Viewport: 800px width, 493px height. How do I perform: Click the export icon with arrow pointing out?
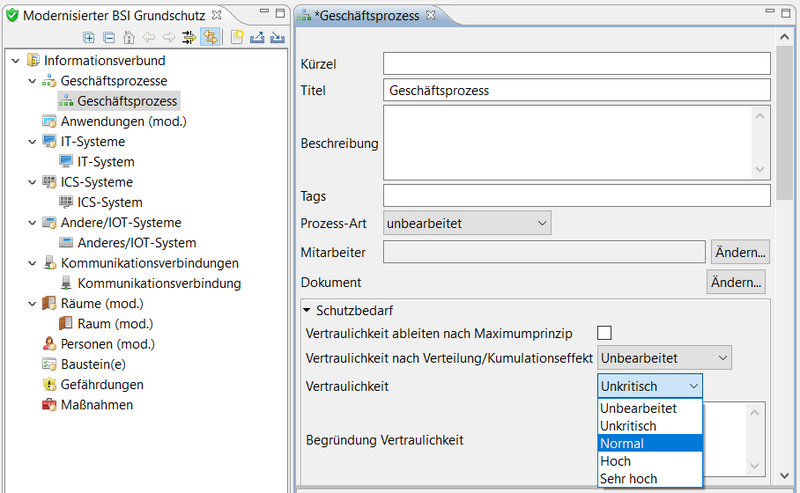pos(257,37)
